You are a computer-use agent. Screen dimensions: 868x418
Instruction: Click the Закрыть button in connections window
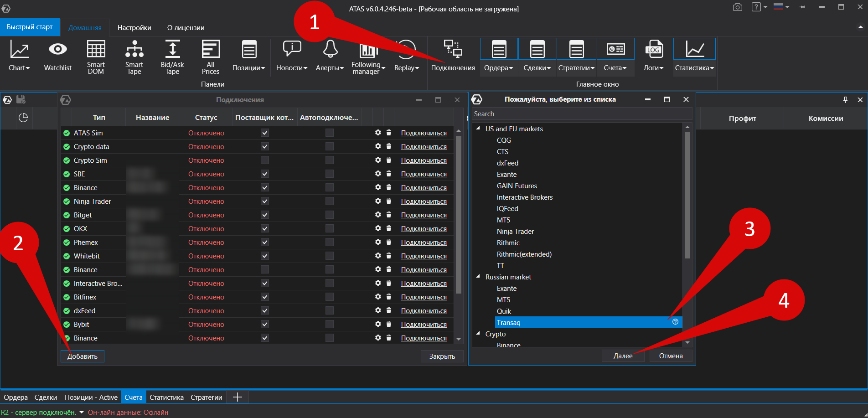click(x=442, y=356)
